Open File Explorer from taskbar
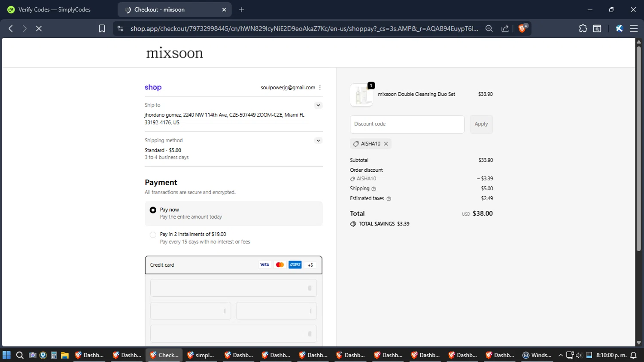The width and height of the screenshot is (644, 362). (65, 355)
